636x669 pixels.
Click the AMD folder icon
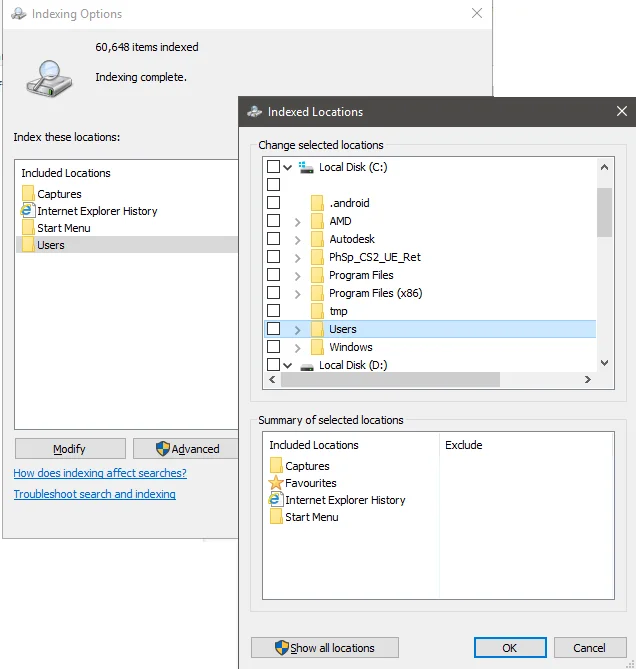pyautogui.click(x=317, y=221)
